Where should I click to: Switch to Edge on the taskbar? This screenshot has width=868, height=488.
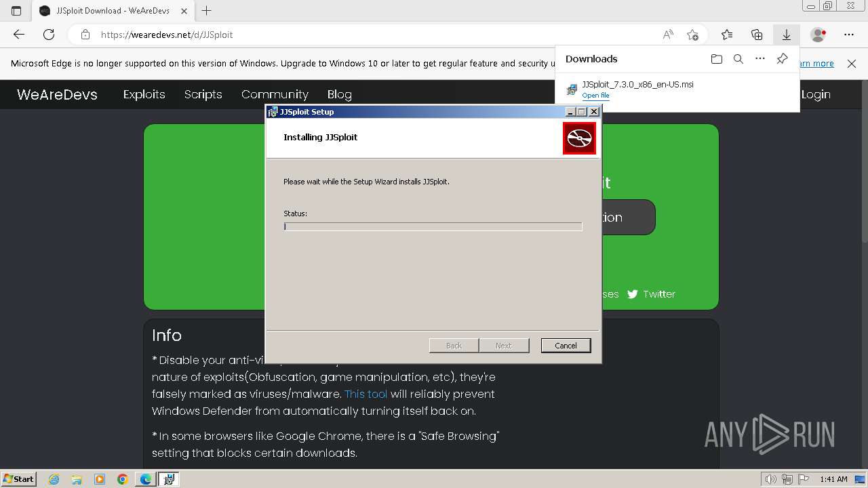pyautogui.click(x=146, y=479)
